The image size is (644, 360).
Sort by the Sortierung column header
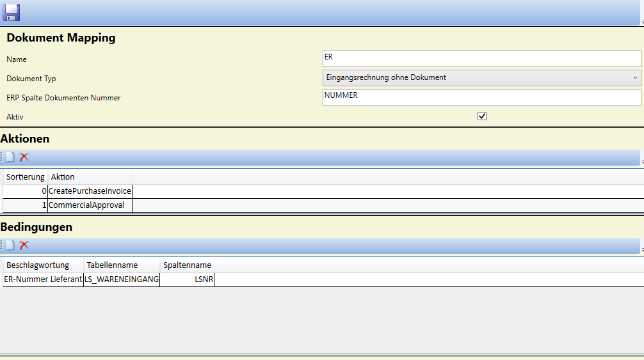pos(26,176)
